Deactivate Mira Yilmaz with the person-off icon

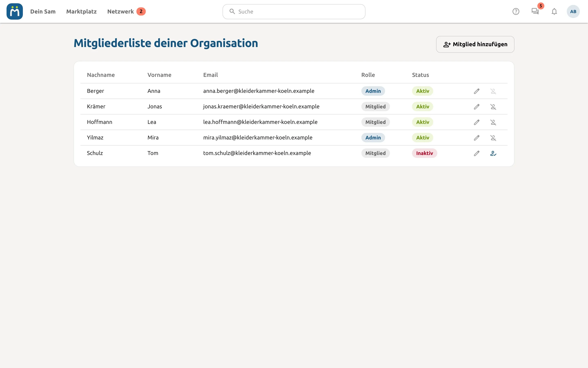click(x=493, y=138)
